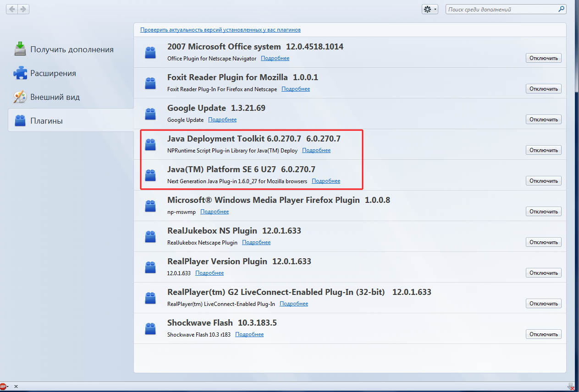Select the 'Java(TM) Platform SE 6 U27' title

click(x=221, y=169)
